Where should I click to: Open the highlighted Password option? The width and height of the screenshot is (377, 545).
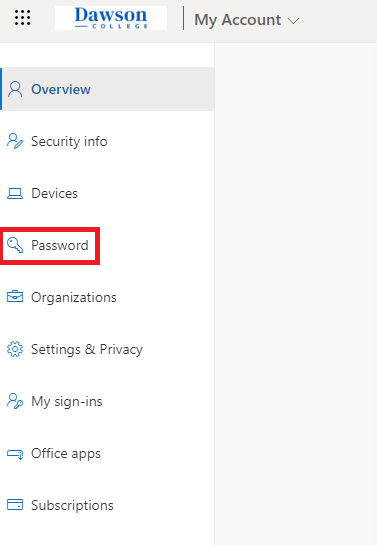click(x=60, y=245)
